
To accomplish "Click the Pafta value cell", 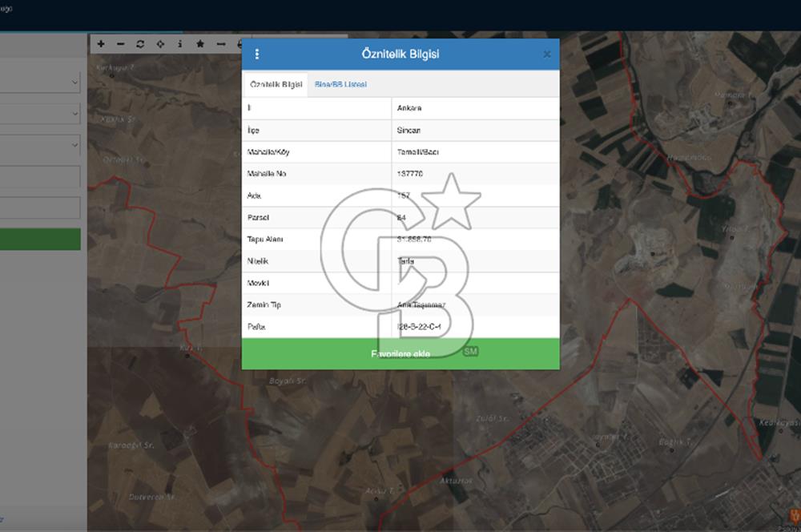I will coord(475,327).
